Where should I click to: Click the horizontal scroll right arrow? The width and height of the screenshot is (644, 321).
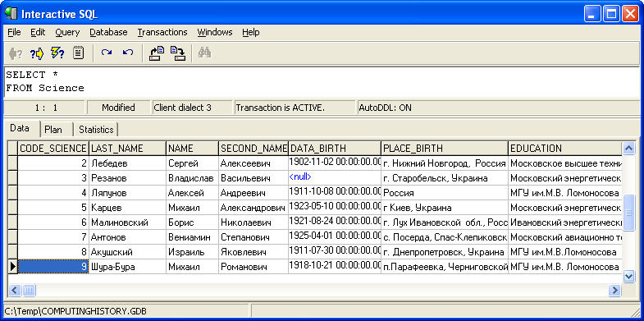coord(614,290)
